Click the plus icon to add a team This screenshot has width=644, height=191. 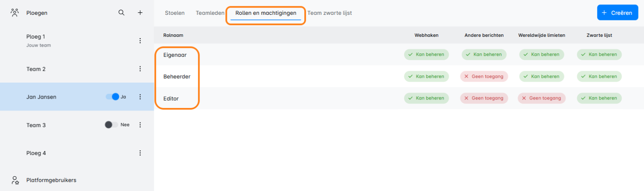click(140, 13)
